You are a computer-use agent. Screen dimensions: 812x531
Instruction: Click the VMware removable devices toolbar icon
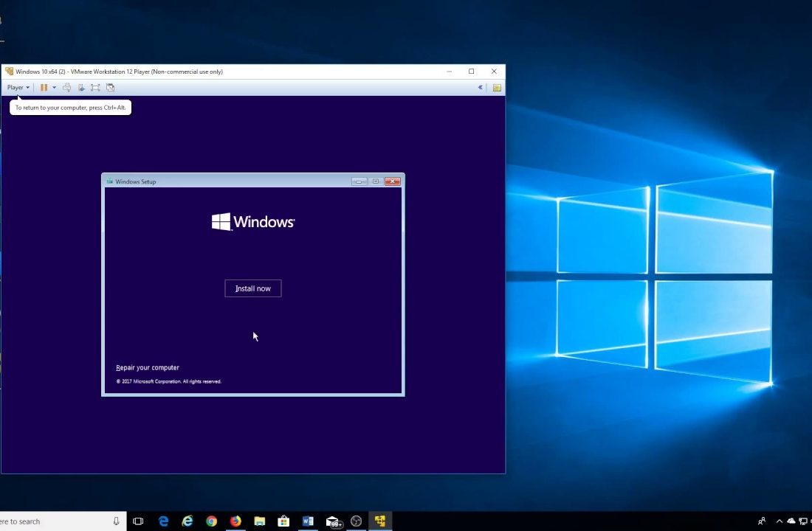81,88
